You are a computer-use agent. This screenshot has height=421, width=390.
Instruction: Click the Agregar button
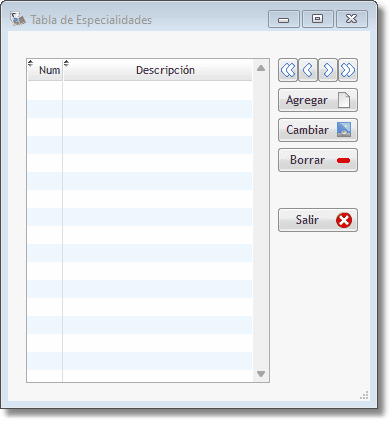pos(318,100)
